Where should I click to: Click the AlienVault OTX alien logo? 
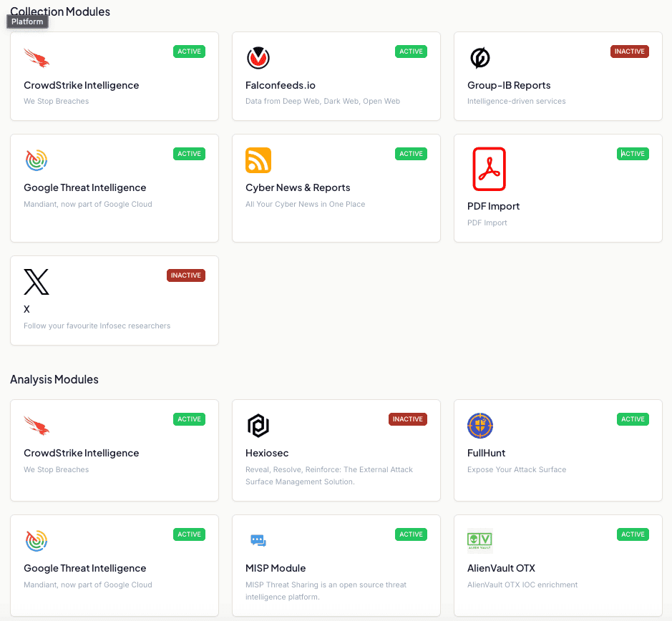pos(480,540)
